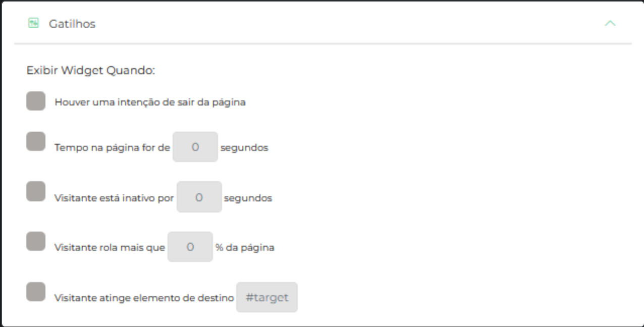Click the green Gatilhos panel icon

[32, 23]
